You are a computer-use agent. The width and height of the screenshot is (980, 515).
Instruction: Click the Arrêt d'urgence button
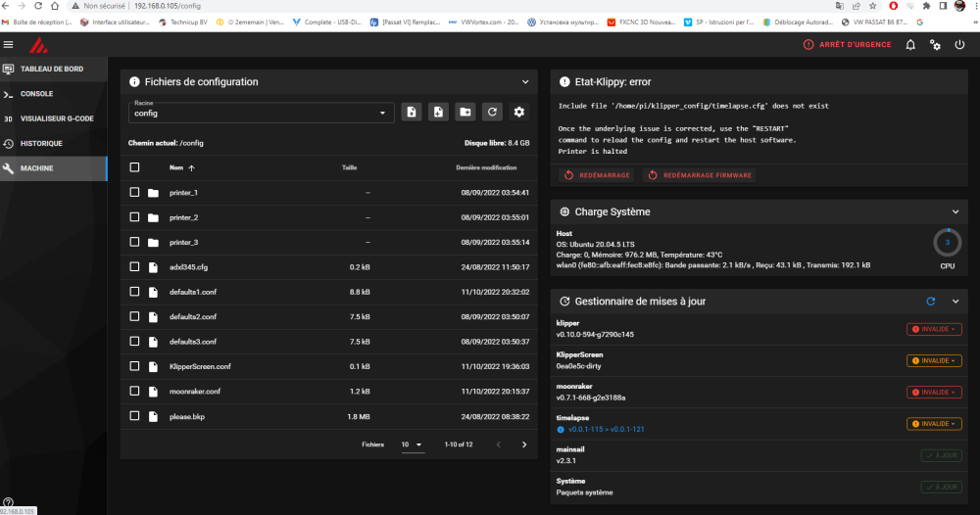point(847,45)
